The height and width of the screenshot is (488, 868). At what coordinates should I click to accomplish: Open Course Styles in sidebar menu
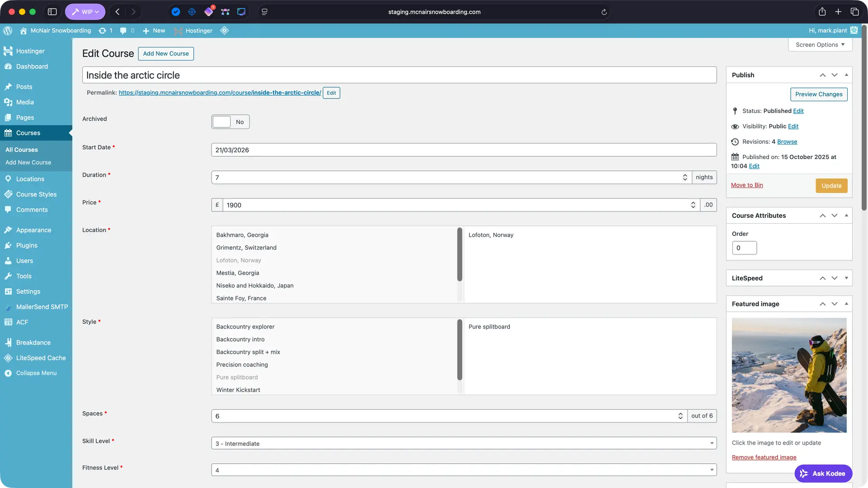click(x=36, y=194)
